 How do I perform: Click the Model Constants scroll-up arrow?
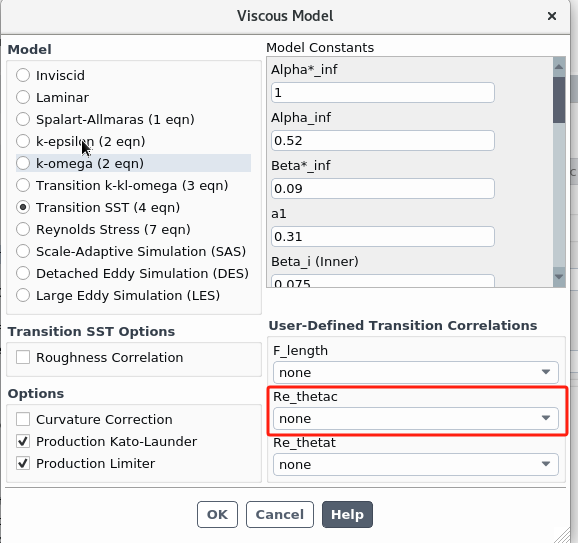click(x=559, y=67)
